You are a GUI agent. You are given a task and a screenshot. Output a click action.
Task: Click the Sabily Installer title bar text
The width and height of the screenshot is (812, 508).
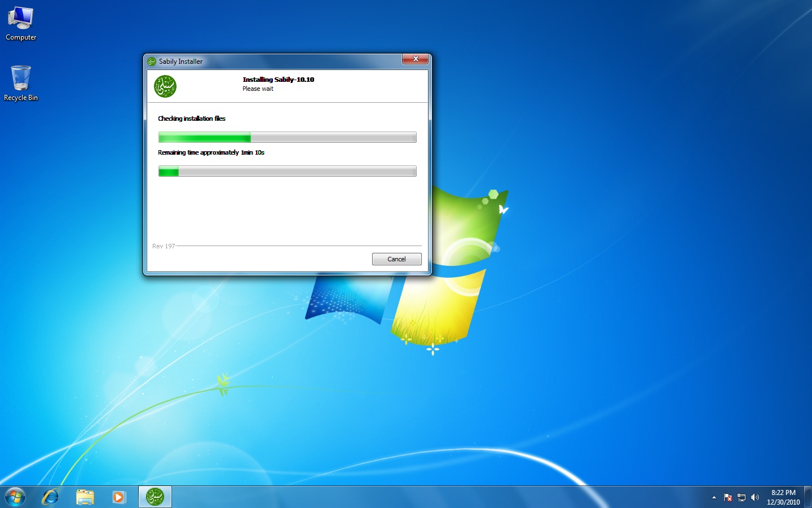[180, 61]
